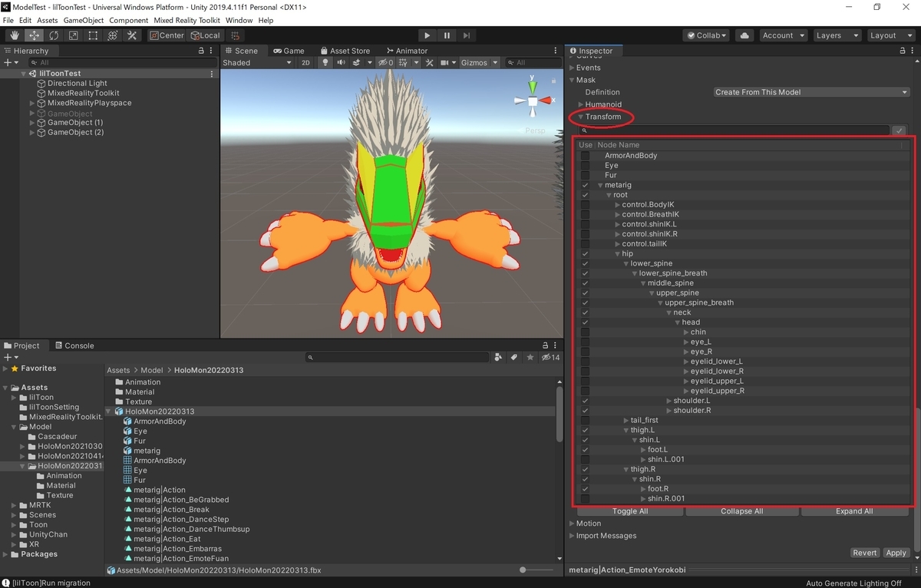
Task: Toggle Local rotation handle button
Action: [x=205, y=35]
